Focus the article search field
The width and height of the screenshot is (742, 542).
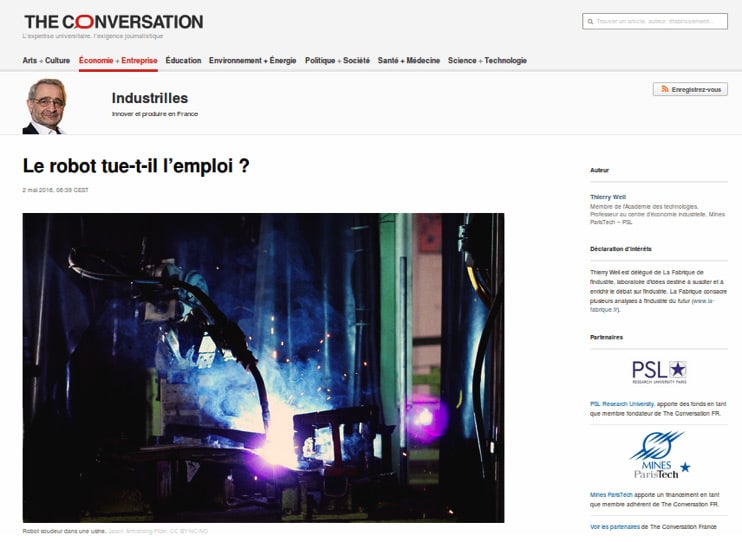tap(660, 21)
